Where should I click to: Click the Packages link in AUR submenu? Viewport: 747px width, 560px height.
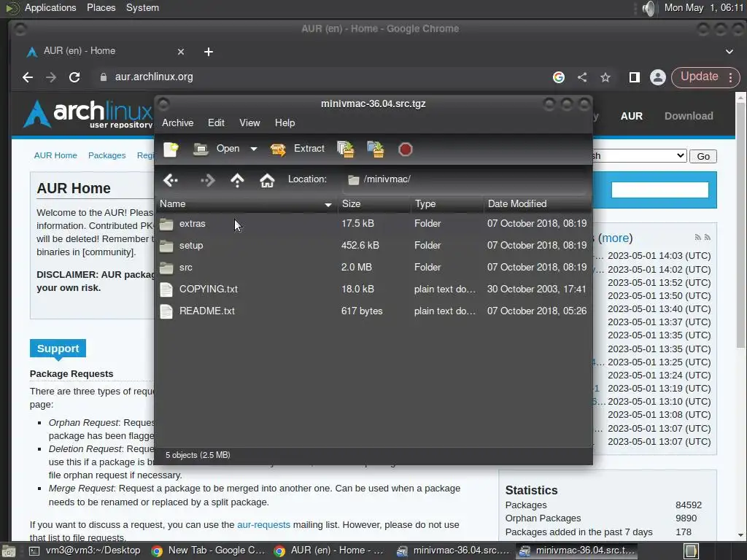pyautogui.click(x=107, y=155)
